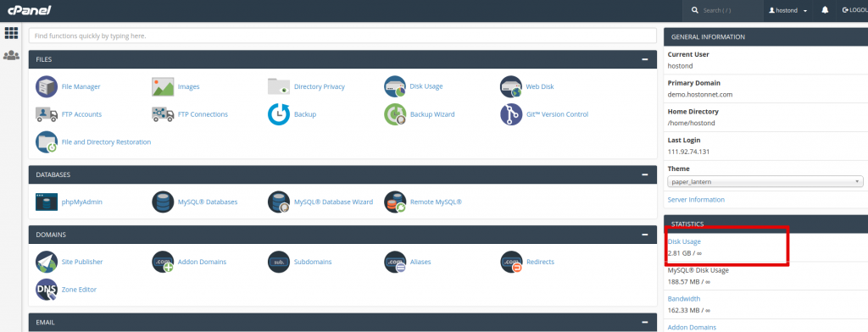
Task: Collapse the Databases section
Action: coord(645,174)
